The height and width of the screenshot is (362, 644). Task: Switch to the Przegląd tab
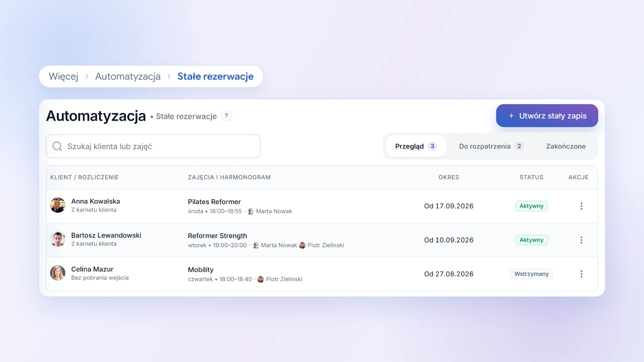(416, 146)
